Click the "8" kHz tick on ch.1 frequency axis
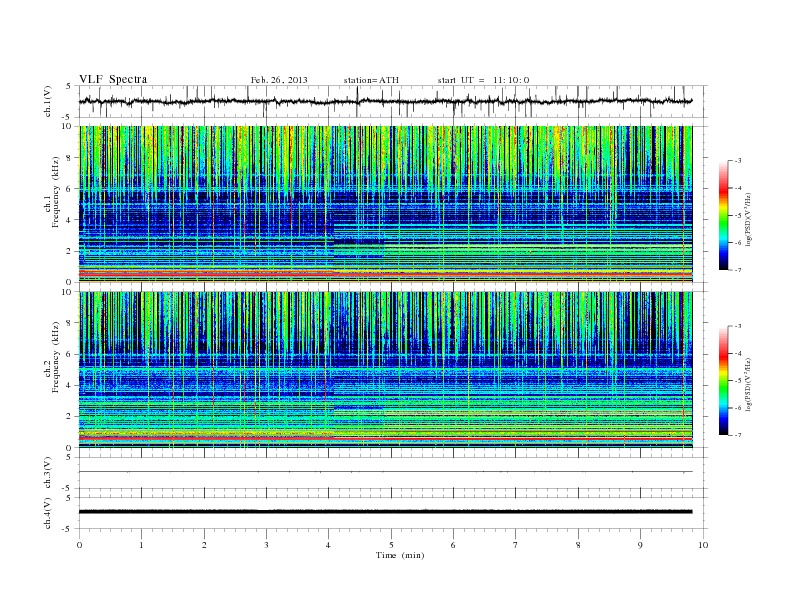Image resolution: width=792 pixels, height=612 pixels. (69, 158)
